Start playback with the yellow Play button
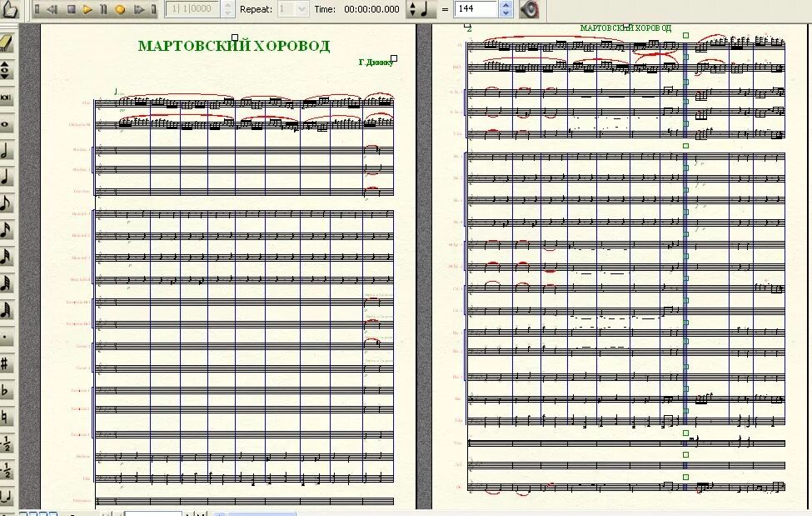812x516 pixels. (87, 9)
